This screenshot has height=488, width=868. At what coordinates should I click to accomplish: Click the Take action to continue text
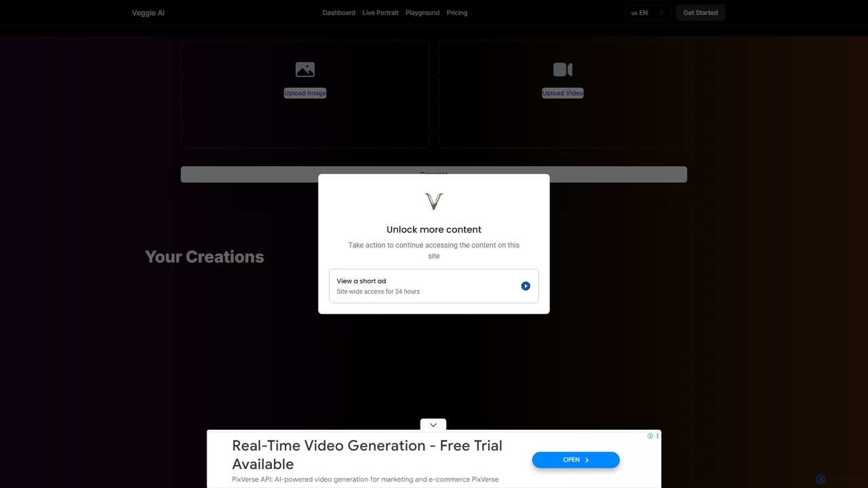pyautogui.click(x=434, y=251)
